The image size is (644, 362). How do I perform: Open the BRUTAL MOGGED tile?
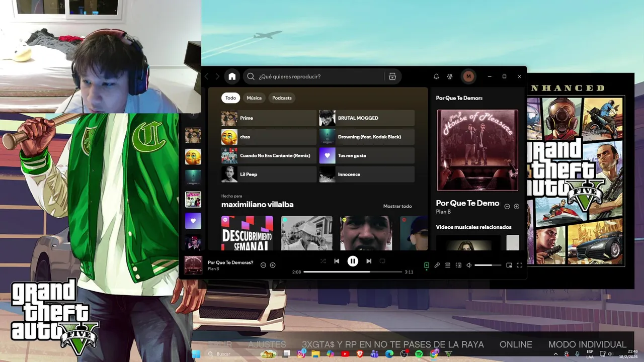click(367, 118)
